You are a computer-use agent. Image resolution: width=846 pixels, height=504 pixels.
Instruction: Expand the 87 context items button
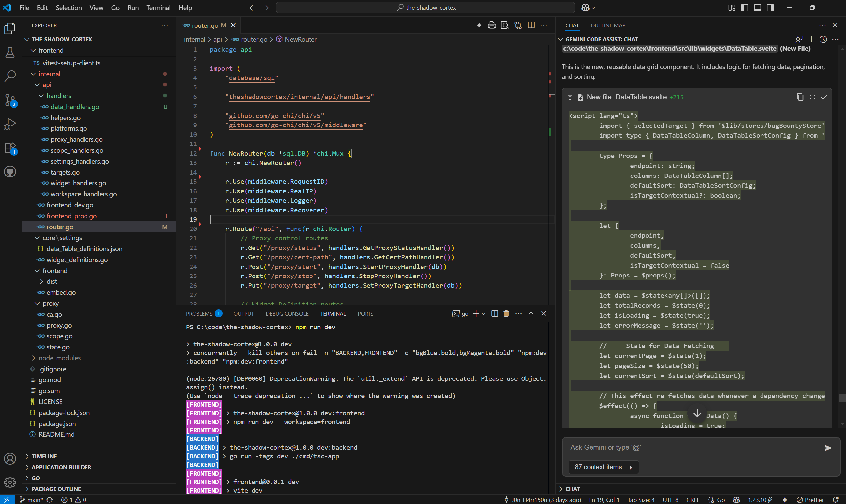[603, 467]
